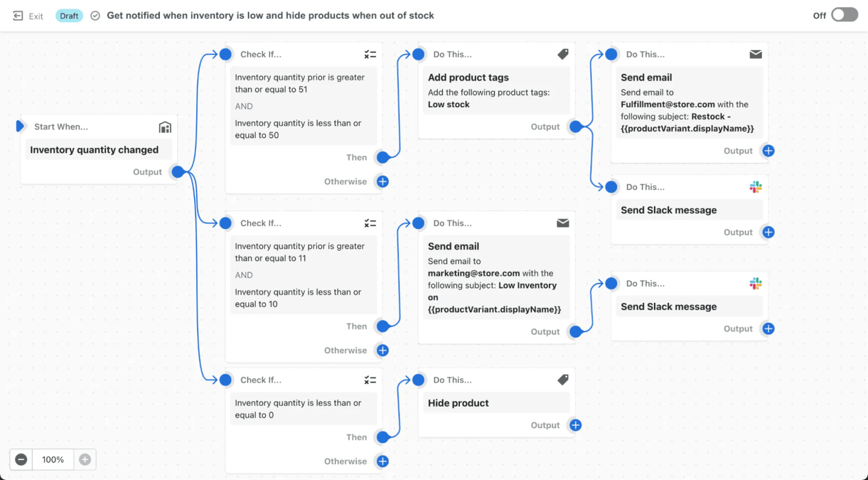Click the checklist icon on the first Check If card

point(370,54)
